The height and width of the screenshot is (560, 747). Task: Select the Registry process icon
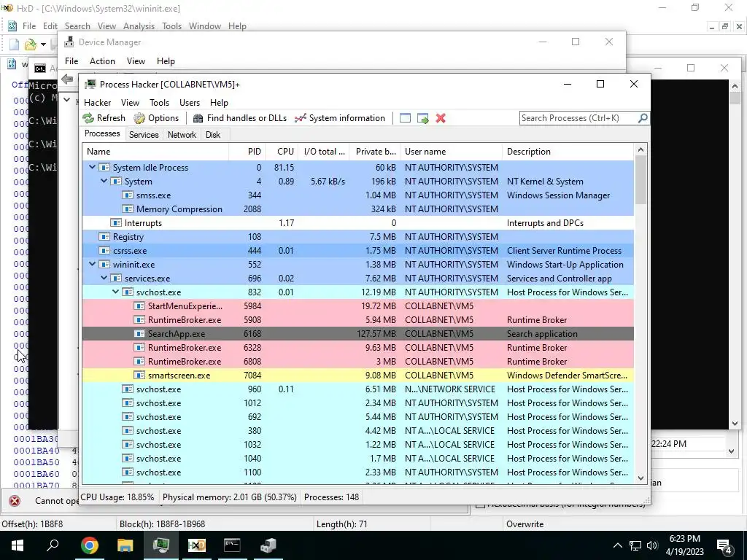104,237
